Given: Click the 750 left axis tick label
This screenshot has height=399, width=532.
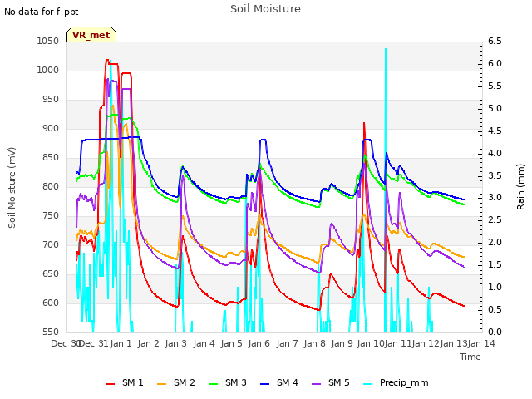Looking at the screenshot, I should click(x=51, y=216).
